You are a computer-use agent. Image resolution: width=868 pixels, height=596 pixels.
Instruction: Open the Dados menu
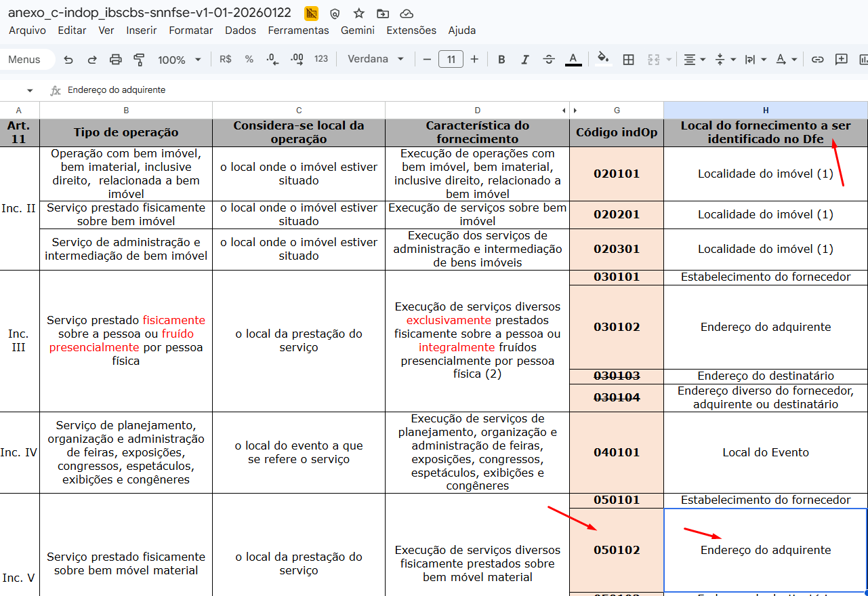pos(241,31)
